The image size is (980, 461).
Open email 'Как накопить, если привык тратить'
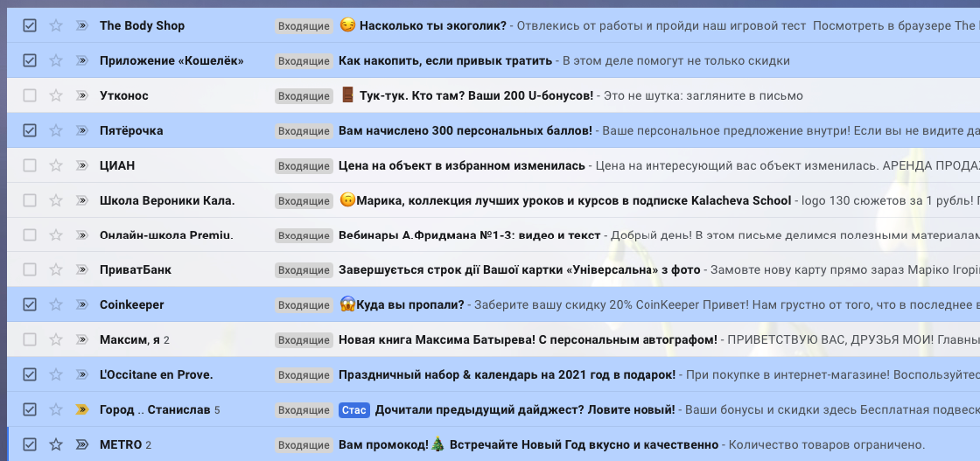(445, 60)
